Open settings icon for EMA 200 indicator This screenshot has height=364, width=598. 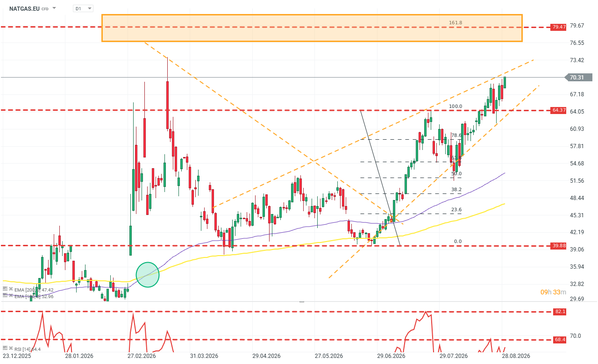click(x=4, y=288)
